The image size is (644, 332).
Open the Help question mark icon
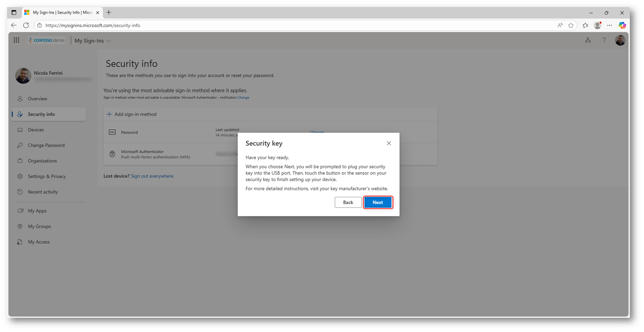604,40
